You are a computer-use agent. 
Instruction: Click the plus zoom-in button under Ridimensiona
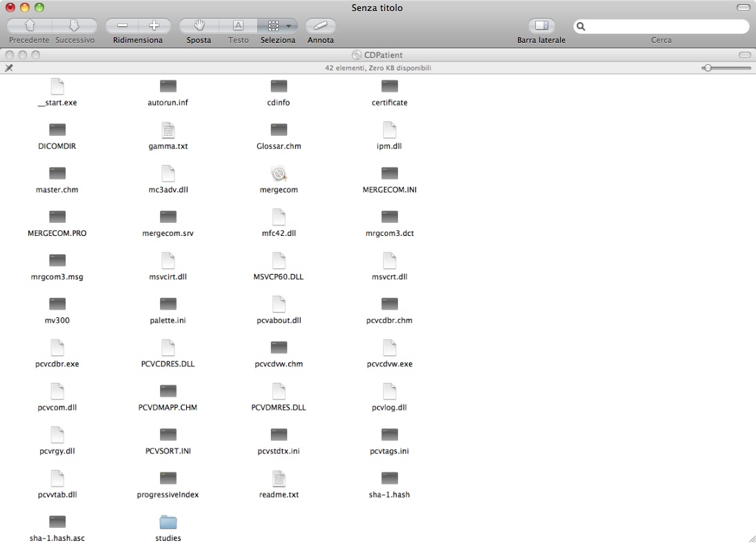tap(155, 26)
